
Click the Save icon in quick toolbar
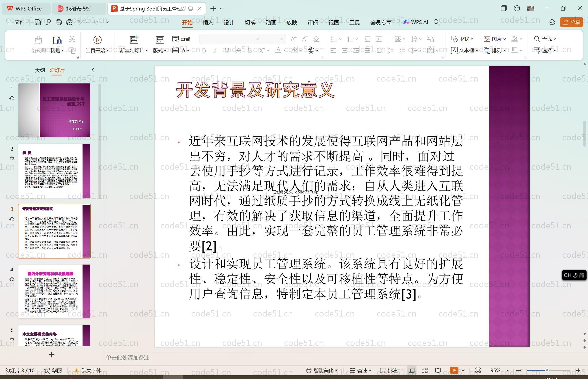click(38, 22)
